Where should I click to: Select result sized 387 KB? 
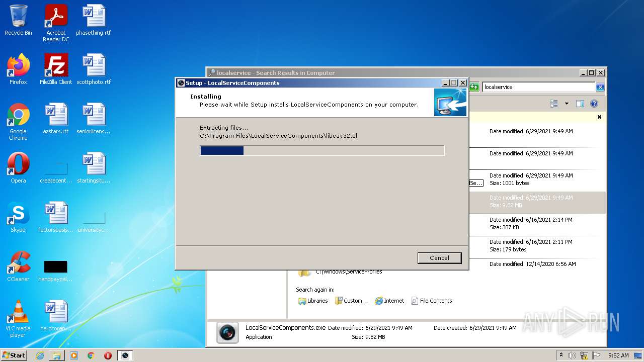(537, 225)
